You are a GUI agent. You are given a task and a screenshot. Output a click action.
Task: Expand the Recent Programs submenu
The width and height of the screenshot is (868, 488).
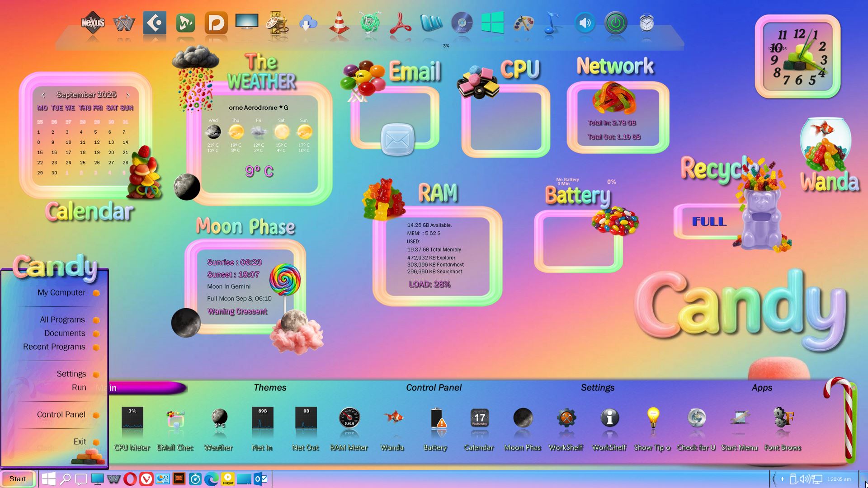coord(54,347)
